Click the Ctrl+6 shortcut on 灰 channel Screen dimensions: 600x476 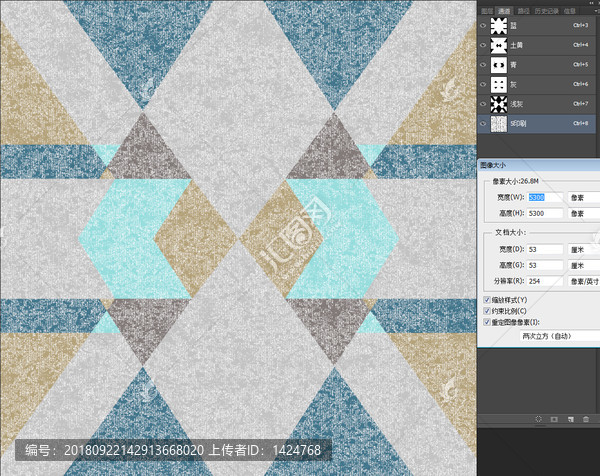(x=580, y=84)
